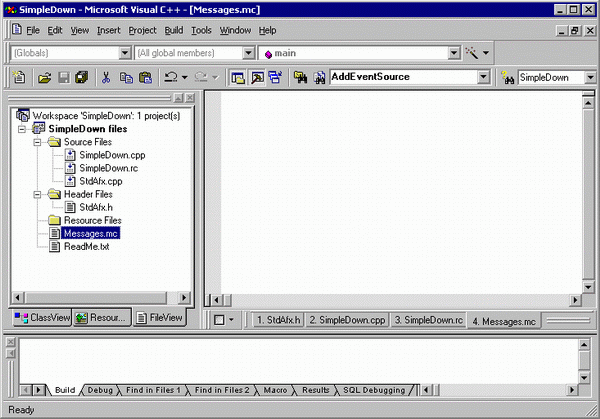Screen dimensions: 600x419
Task: Click the Find in Files icon
Action: 300,78
